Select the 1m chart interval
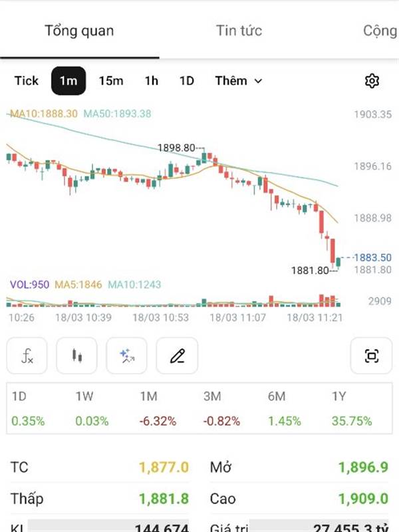This screenshot has width=399, height=532. 68,81
